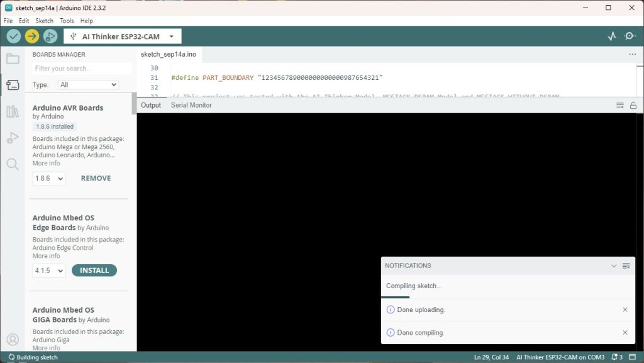Click the boards search filter field
This screenshot has height=363, width=644.
pyautogui.click(x=82, y=69)
